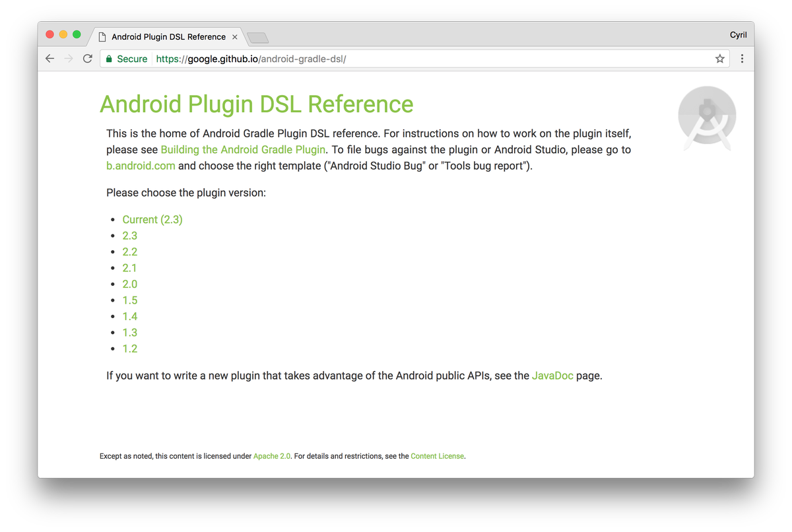Image resolution: width=792 pixels, height=532 pixels.
Task: Open plugin version 2.2 reference
Action: [x=130, y=251]
